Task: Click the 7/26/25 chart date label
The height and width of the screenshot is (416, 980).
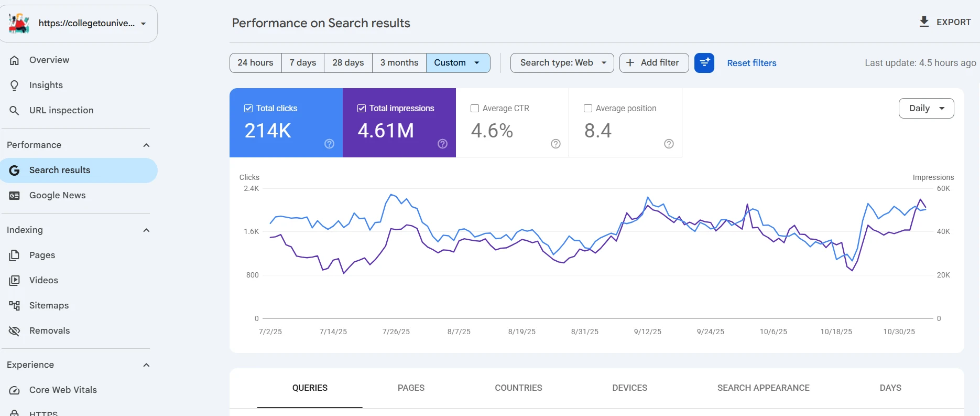Action: tap(396, 332)
